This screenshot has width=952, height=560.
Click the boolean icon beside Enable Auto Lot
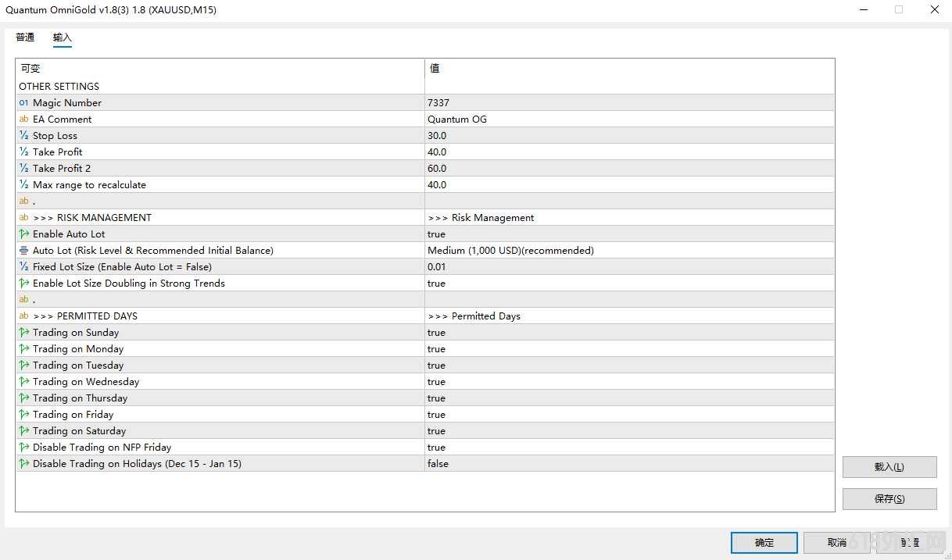[x=23, y=234]
